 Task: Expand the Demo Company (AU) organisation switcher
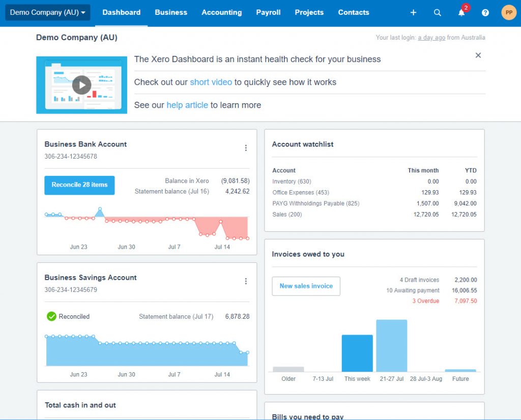point(47,13)
